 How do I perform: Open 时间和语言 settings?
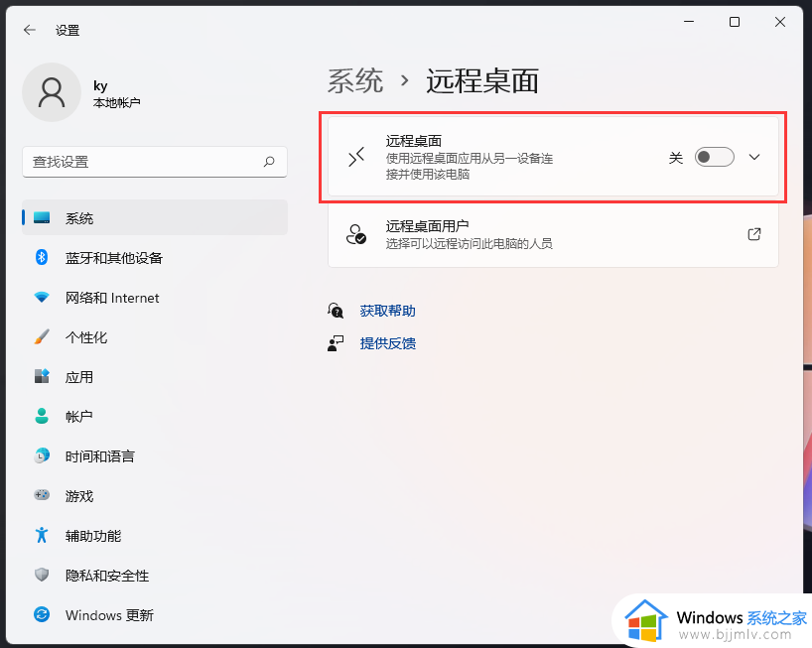[x=154, y=455]
